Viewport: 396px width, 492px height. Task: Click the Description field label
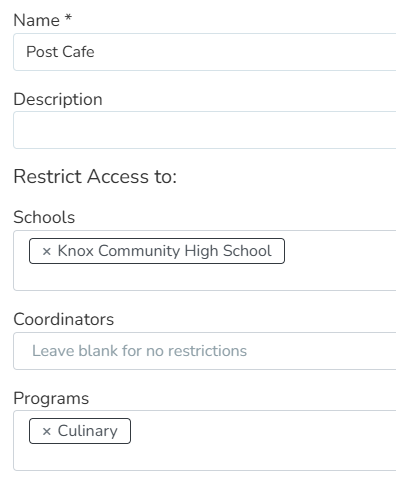[58, 99]
